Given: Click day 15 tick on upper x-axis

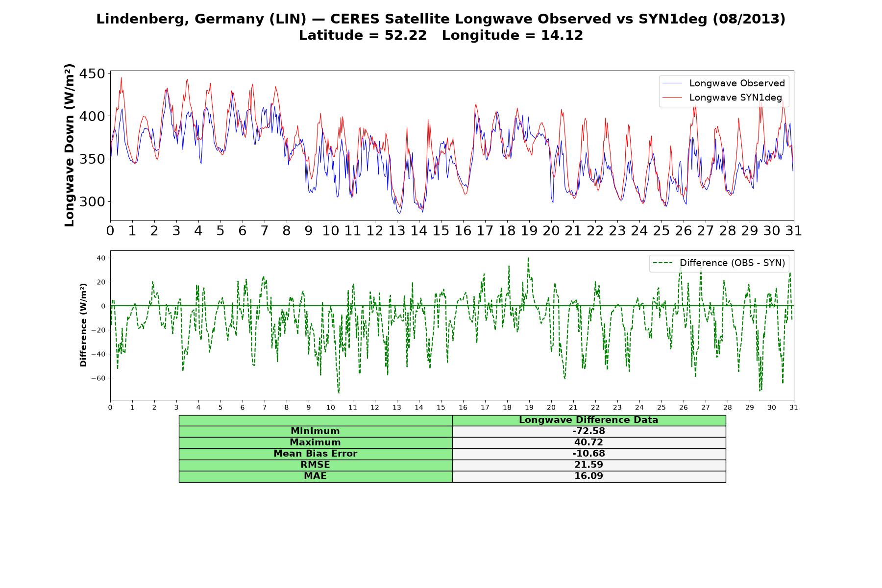Looking at the screenshot, I should click(x=441, y=231).
